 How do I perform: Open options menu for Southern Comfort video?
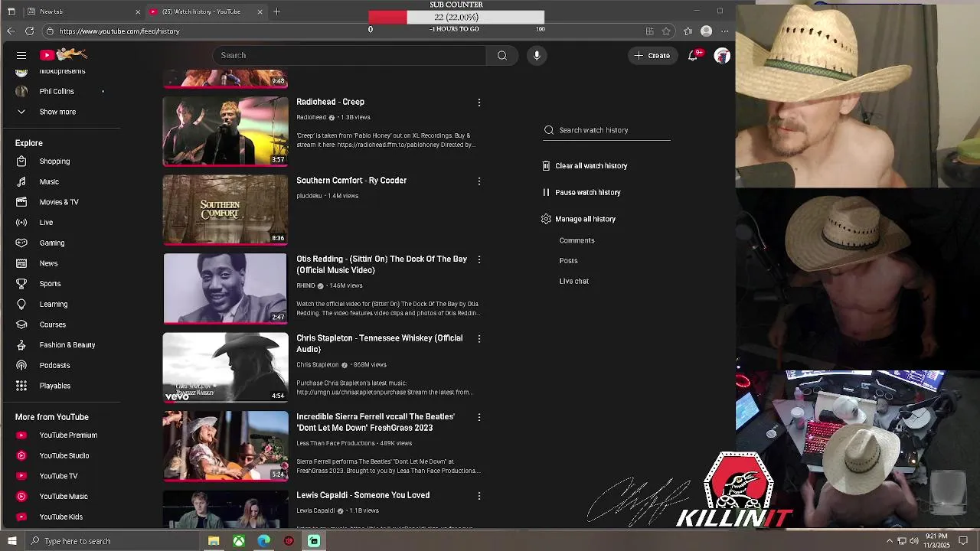(479, 181)
